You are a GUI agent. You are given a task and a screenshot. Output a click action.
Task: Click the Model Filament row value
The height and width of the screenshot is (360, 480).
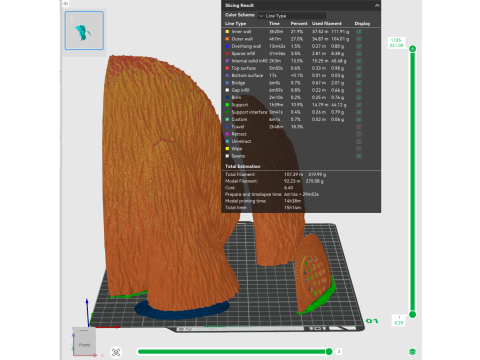pos(304,181)
